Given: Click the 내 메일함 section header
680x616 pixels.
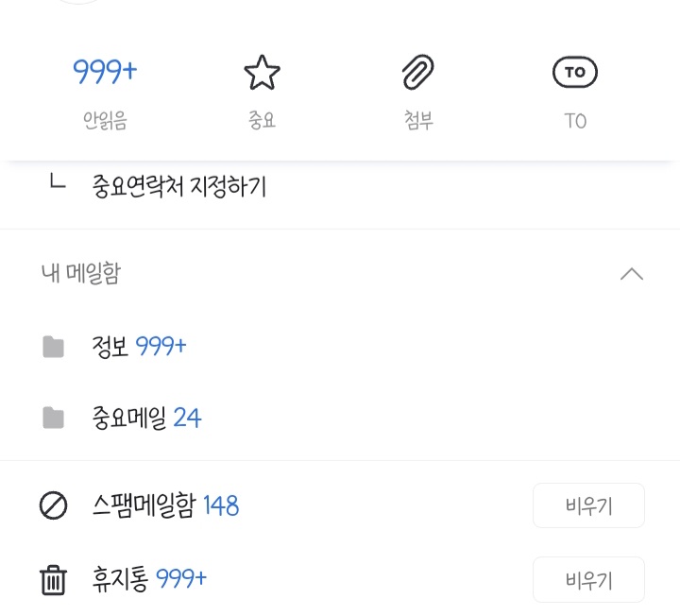Looking at the screenshot, I should [81, 274].
